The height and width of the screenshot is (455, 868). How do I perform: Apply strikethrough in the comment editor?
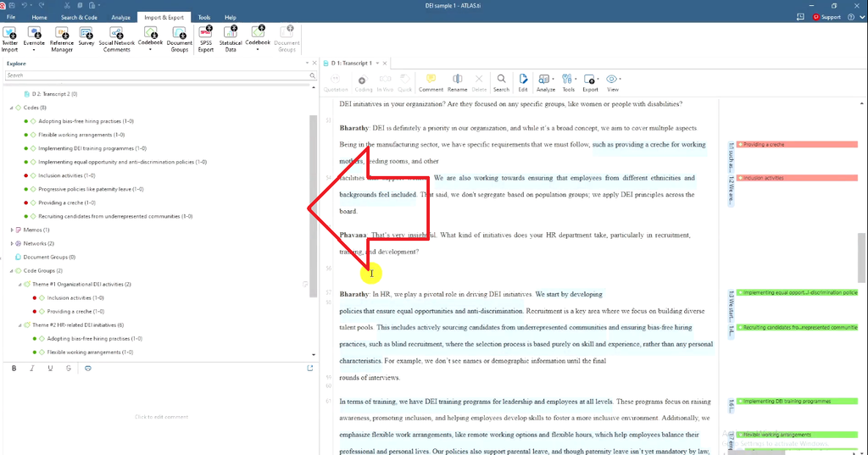[x=69, y=368]
